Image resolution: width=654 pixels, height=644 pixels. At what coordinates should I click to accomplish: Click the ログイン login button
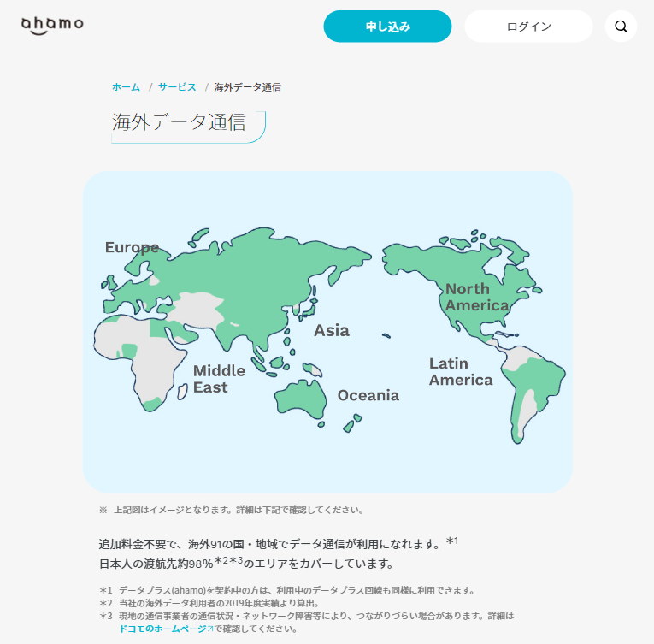click(528, 27)
